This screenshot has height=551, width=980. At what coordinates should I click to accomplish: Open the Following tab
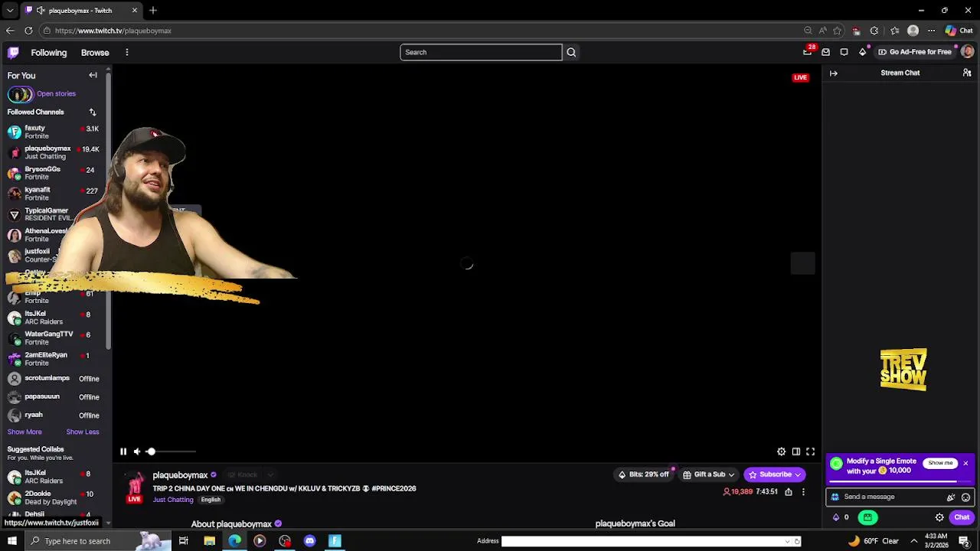[49, 53]
